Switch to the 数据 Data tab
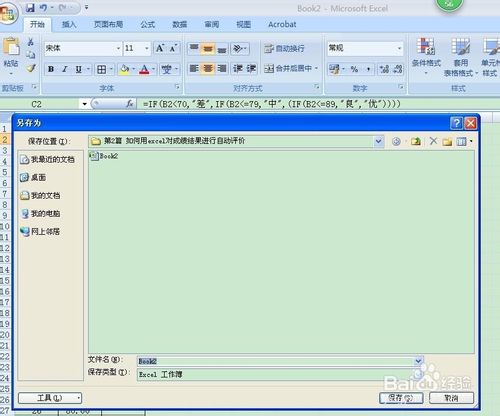 (x=179, y=24)
